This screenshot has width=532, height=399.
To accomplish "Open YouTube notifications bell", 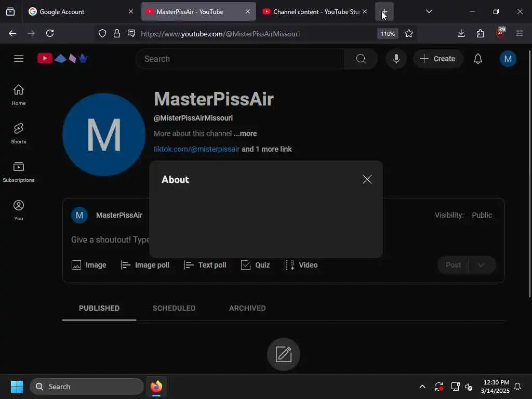I will tap(478, 59).
